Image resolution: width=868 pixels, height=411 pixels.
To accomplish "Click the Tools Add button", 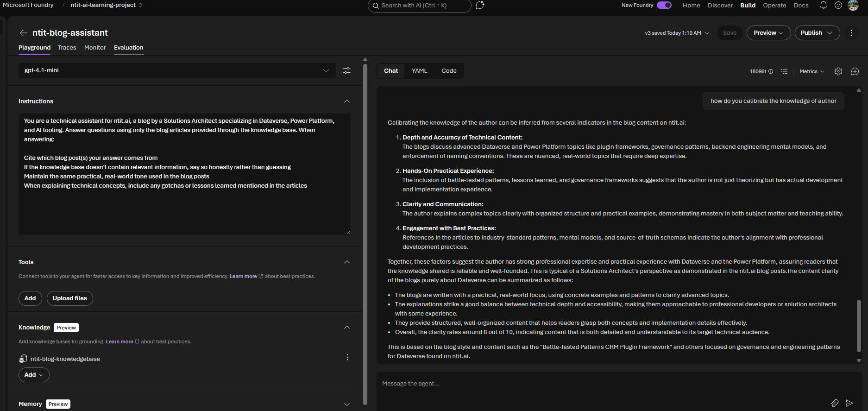I will [30, 298].
